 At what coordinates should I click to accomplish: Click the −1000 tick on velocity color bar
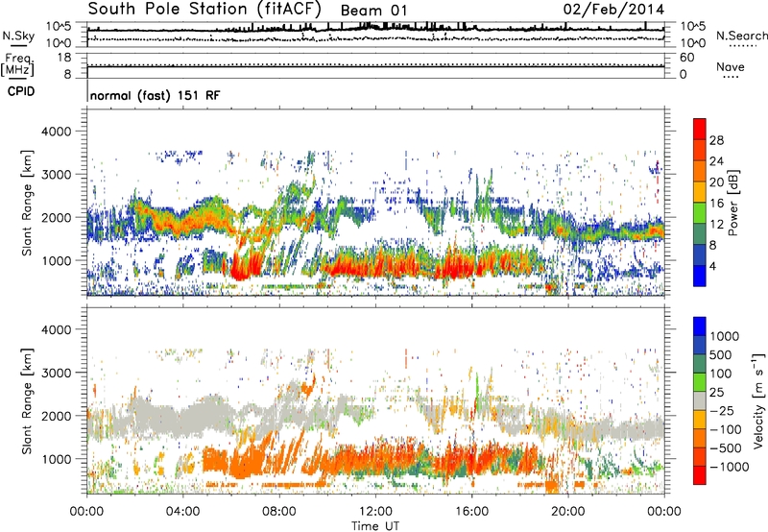coord(729,467)
